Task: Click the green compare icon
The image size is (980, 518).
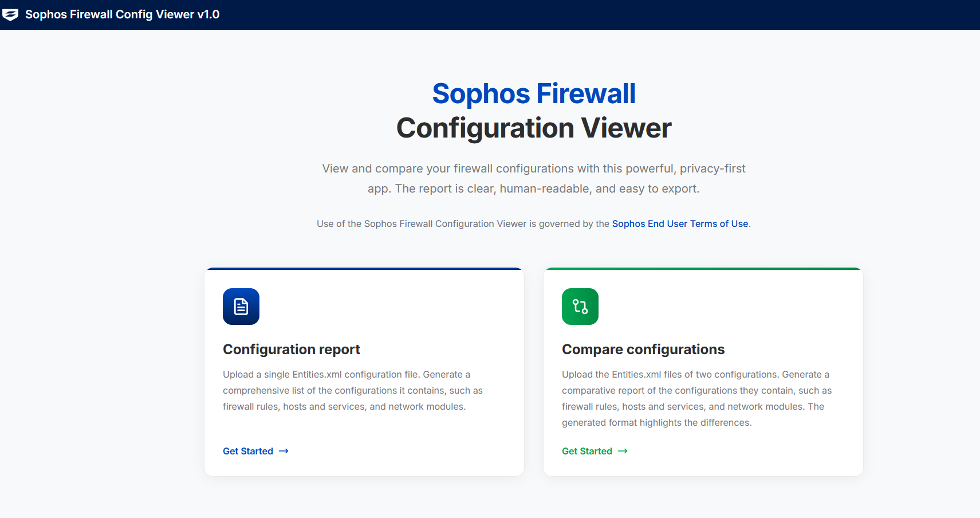Action: pyautogui.click(x=580, y=307)
